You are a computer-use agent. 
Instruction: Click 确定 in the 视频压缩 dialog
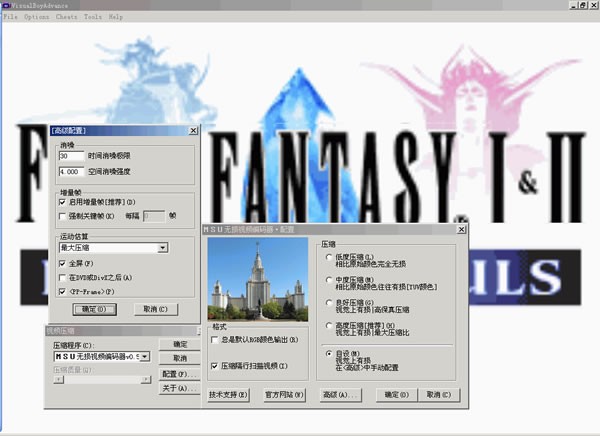(x=180, y=344)
